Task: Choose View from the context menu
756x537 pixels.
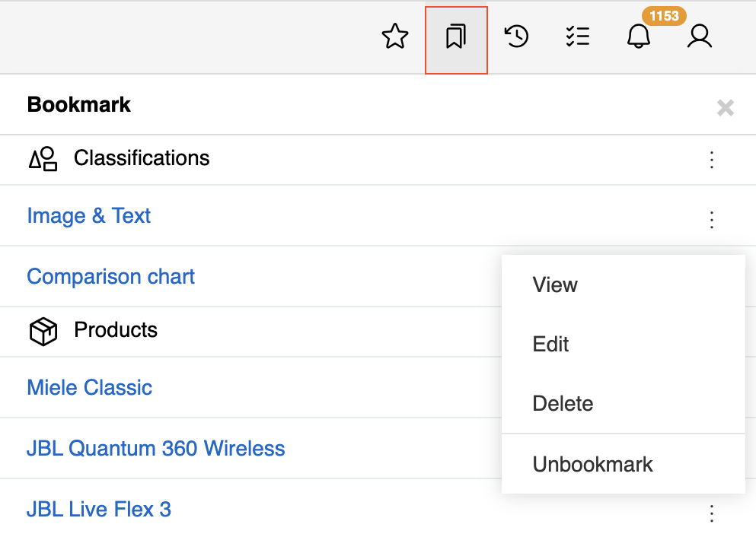Action: click(555, 285)
